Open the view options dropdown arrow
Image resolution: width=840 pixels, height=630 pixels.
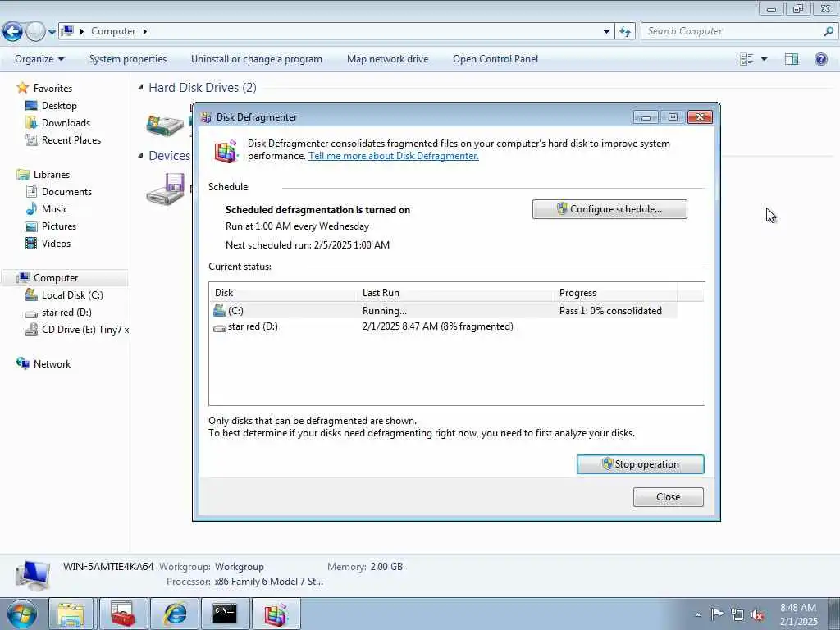click(764, 59)
